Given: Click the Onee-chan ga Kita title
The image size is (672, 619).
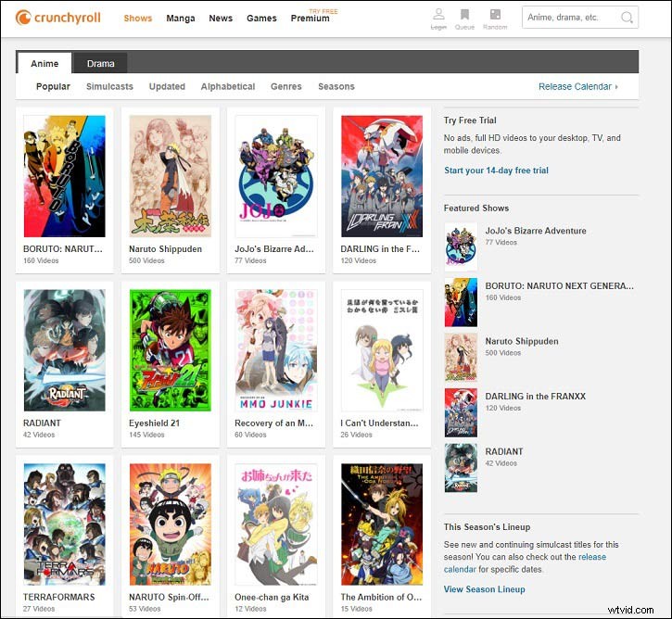Looking at the screenshot, I should 272,597.
